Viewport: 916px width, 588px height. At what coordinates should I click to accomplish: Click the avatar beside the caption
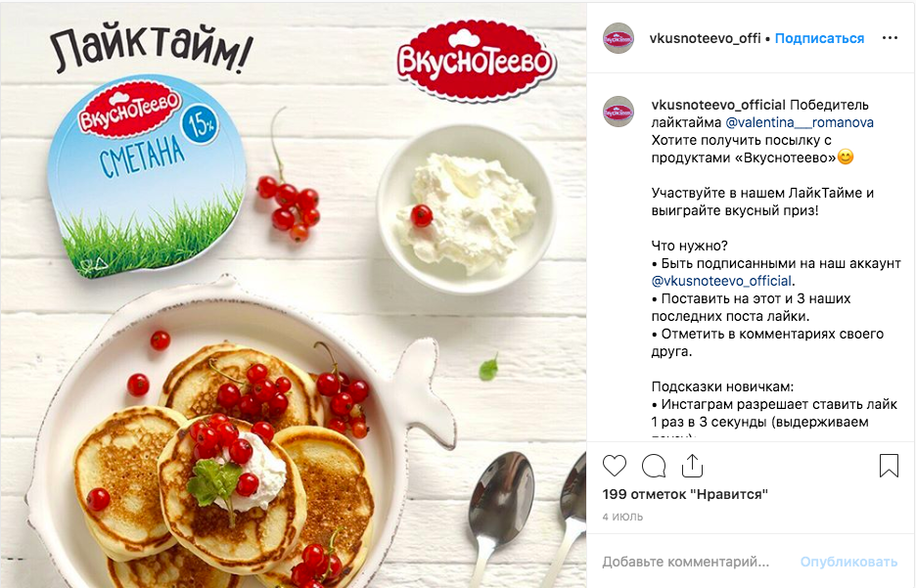[x=618, y=112]
